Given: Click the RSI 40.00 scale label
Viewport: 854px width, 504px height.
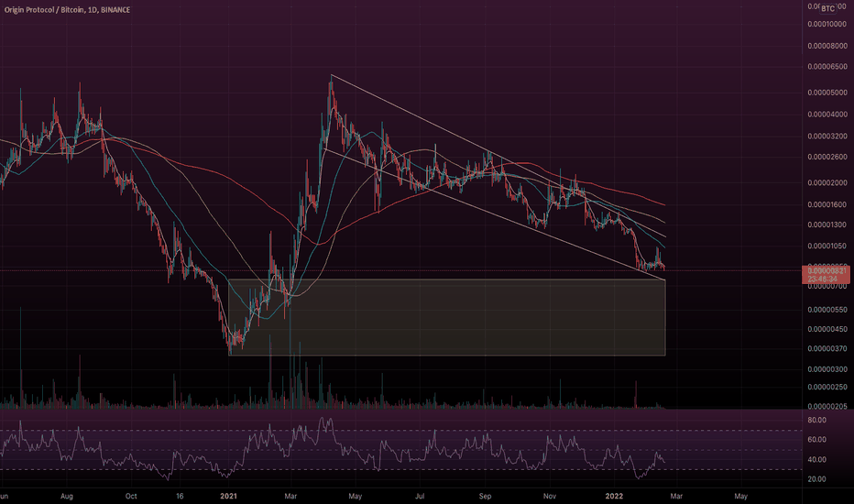Looking at the screenshot, I should [x=817, y=460].
